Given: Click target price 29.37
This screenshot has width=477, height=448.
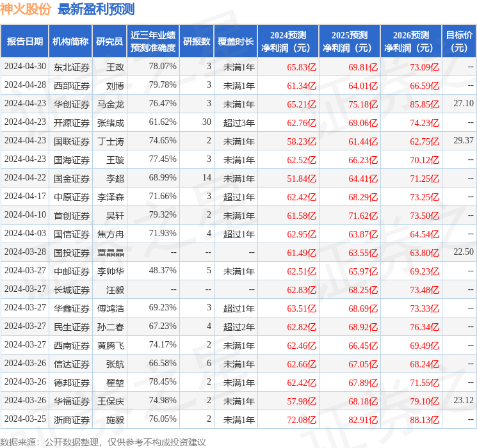Looking at the screenshot, I should tap(464, 141).
